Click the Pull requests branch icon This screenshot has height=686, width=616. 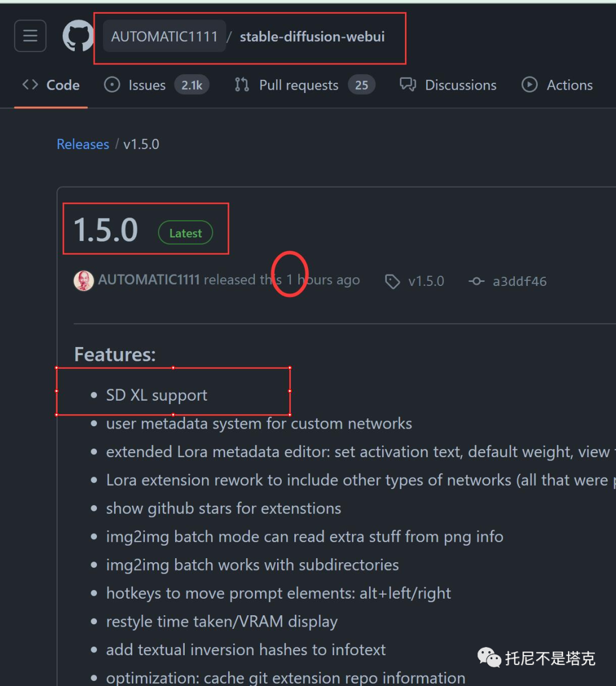(242, 85)
